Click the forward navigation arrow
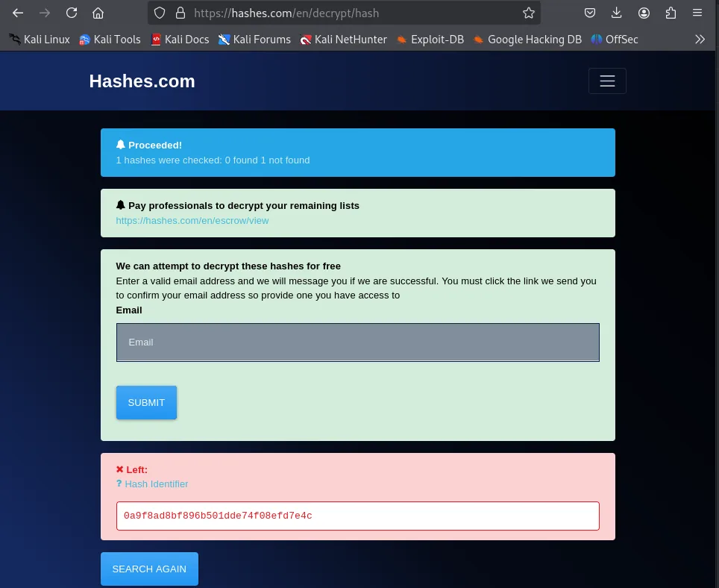The image size is (719, 588). tap(45, 13)
